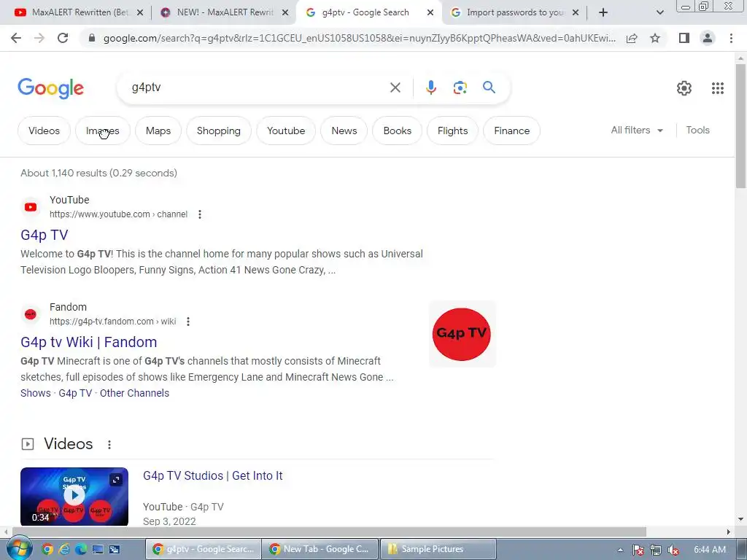Clear the search box with the X

pyautogui.click(x=395, y=87)
